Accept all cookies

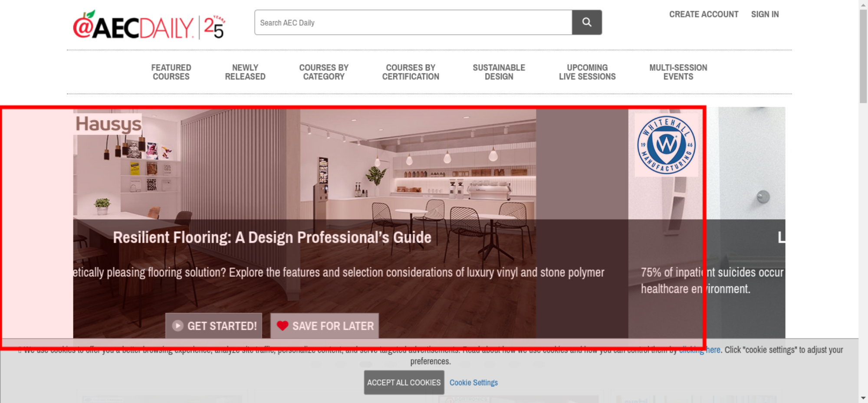(404, 382)
